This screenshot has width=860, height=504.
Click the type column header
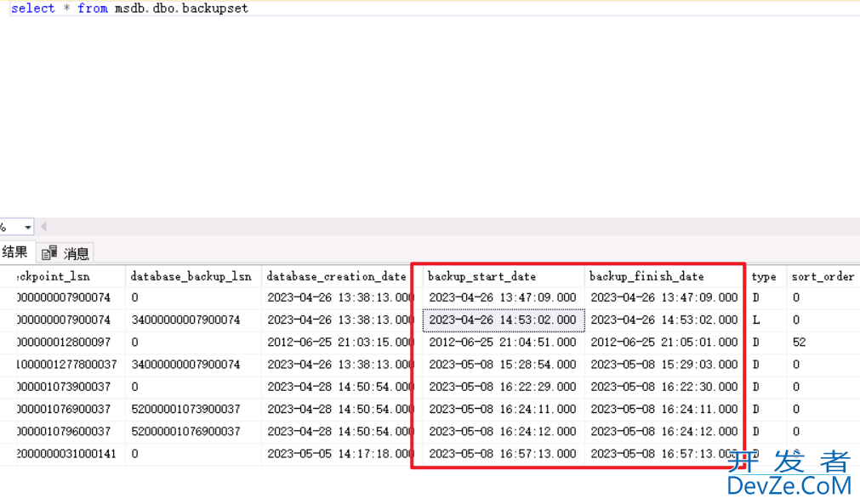click(x=766, y=277)
